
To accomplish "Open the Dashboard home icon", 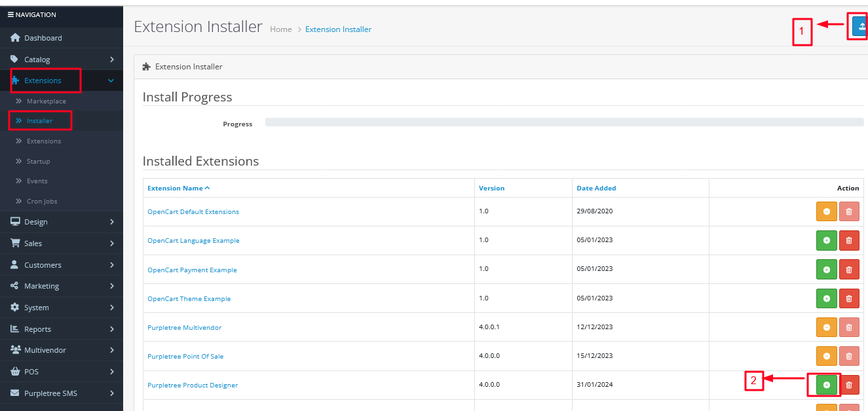I will [15, 38].
